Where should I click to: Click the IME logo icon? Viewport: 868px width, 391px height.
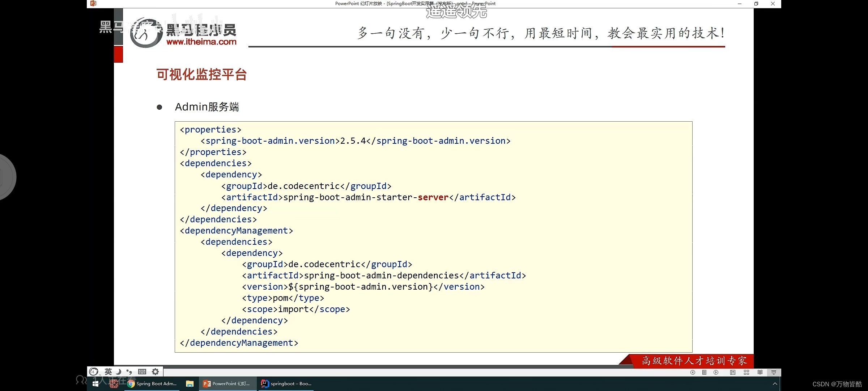coord(94,371)
